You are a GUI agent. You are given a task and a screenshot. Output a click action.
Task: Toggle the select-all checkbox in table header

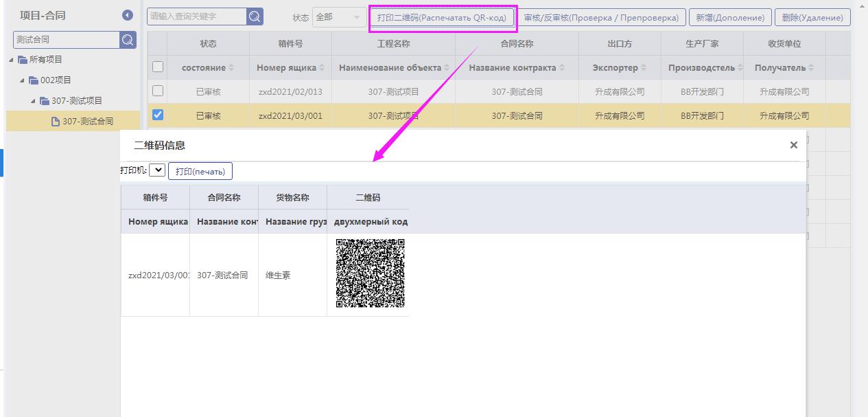[158, 67]
